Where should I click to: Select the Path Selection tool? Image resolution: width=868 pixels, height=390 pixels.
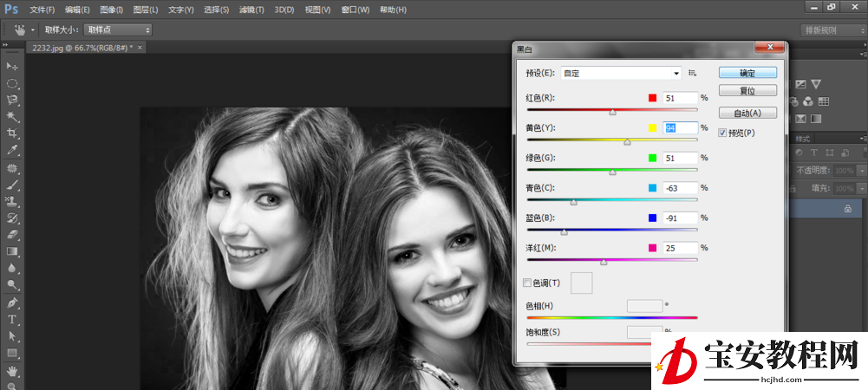point(12,335)
